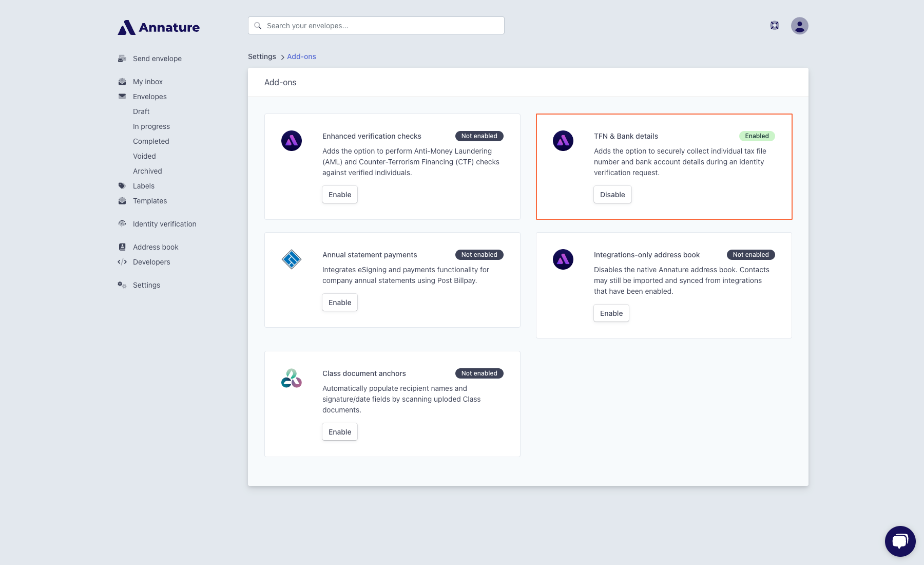Click Not enabled badge on Integrations-only address book

(750, 255)
